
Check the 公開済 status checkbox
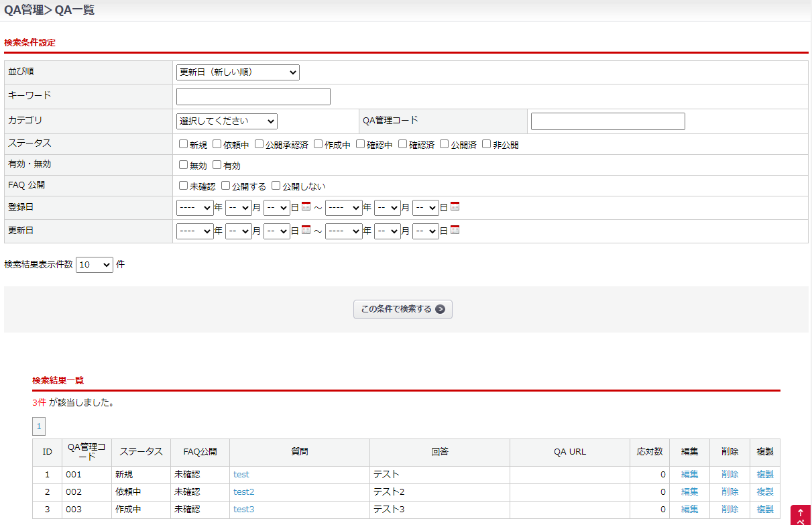tap(444, 144)
